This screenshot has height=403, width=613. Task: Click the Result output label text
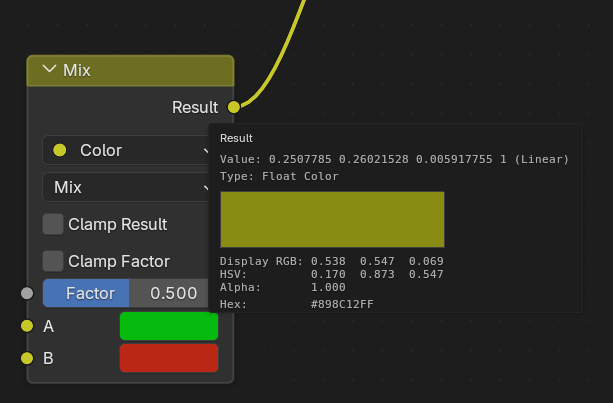[195, 107]
